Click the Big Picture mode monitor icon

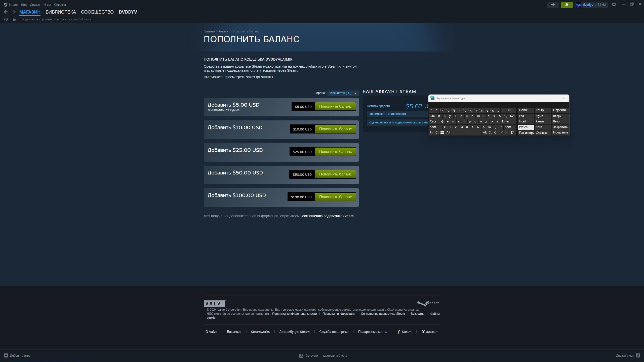tap(614, 5)
